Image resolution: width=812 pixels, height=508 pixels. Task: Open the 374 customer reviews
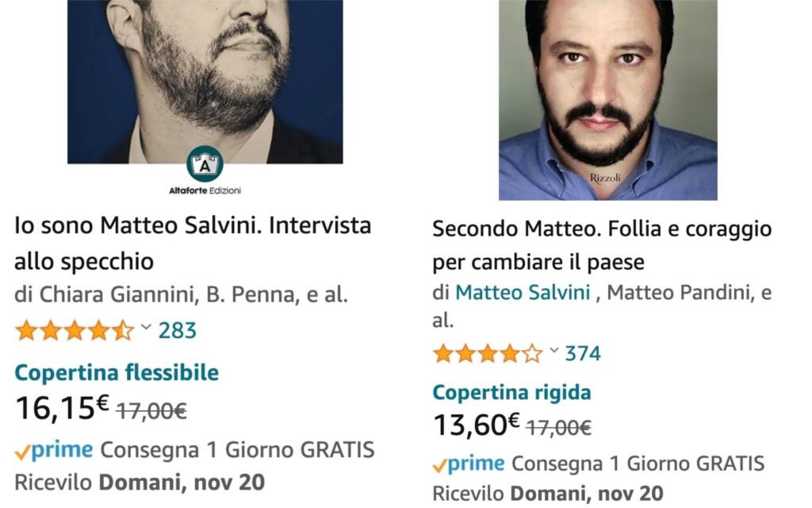point(583,353)
